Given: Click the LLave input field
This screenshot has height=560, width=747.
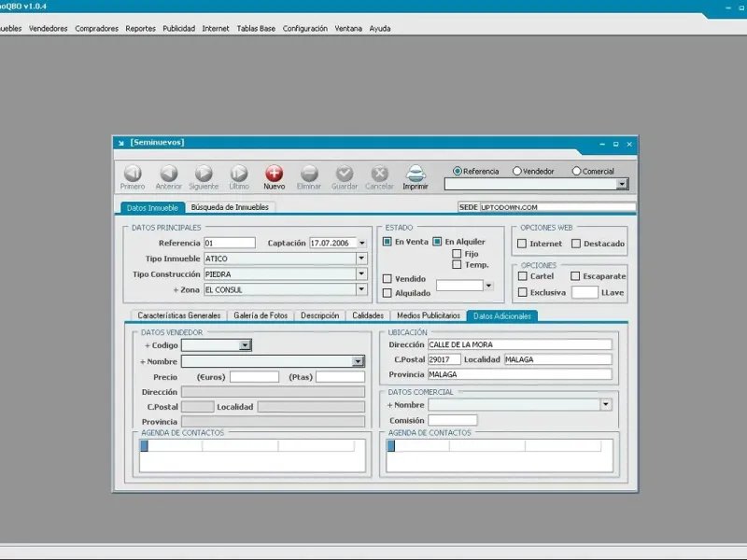Looking at the screenshot, I should point(585,292).
